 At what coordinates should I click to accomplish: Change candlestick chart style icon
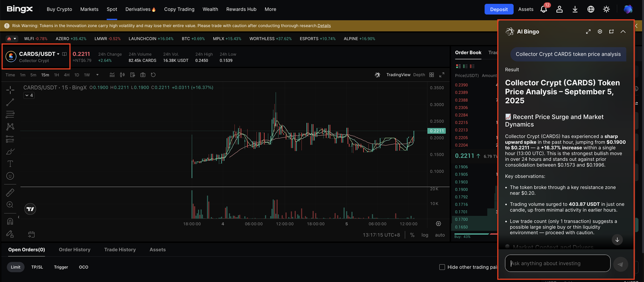pos(122,75)
